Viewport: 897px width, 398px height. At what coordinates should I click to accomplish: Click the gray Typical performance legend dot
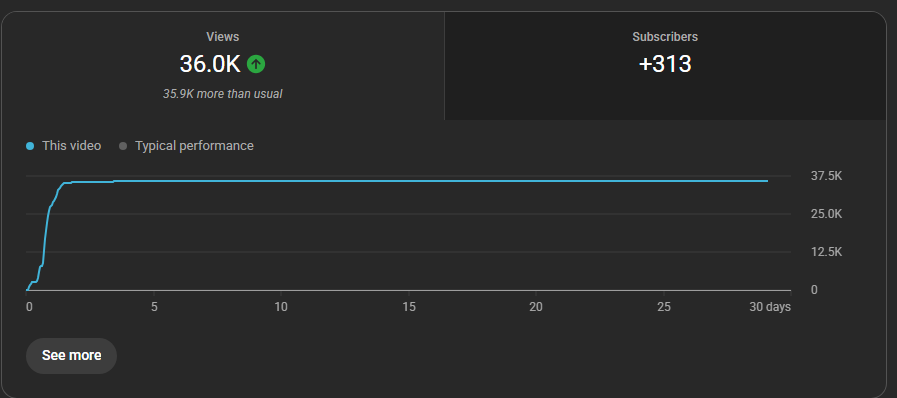tap(122, 146)
